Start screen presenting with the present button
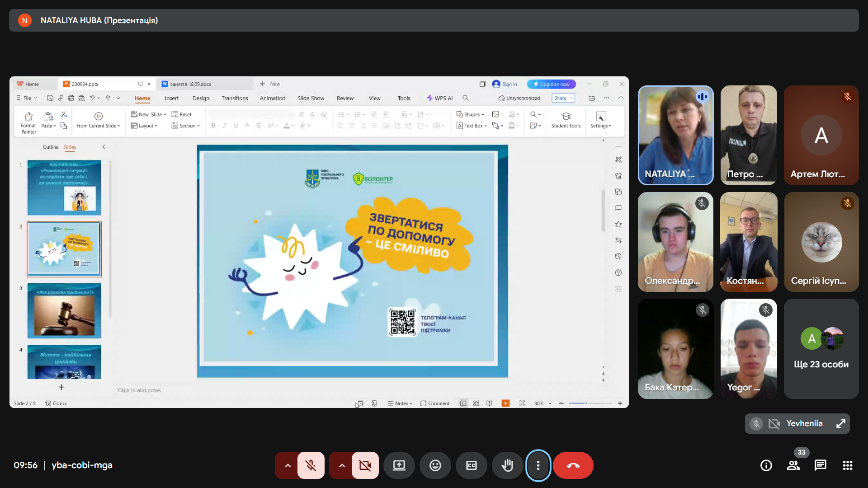Viewport: 868px width, 488px height. [x=399, y=465]
